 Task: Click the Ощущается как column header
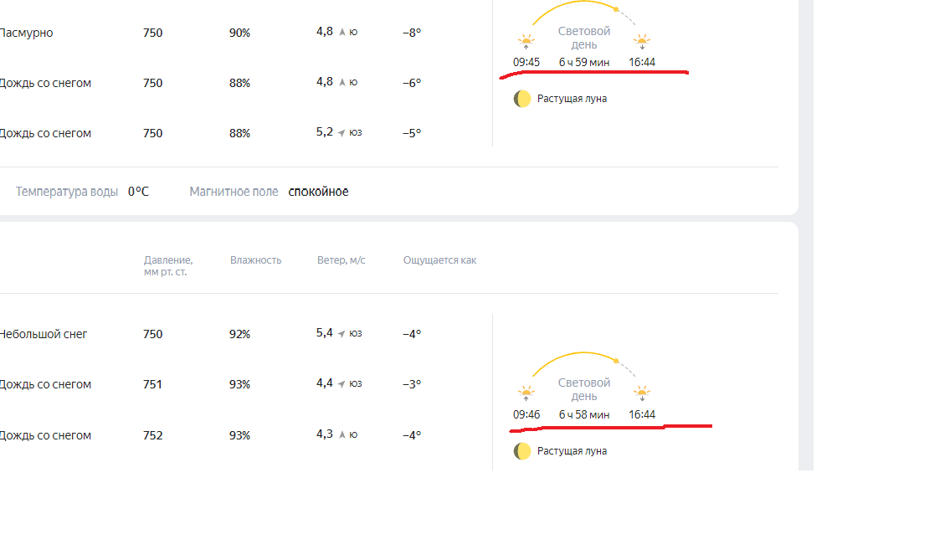pyautogui.click(x=440, y=260)
